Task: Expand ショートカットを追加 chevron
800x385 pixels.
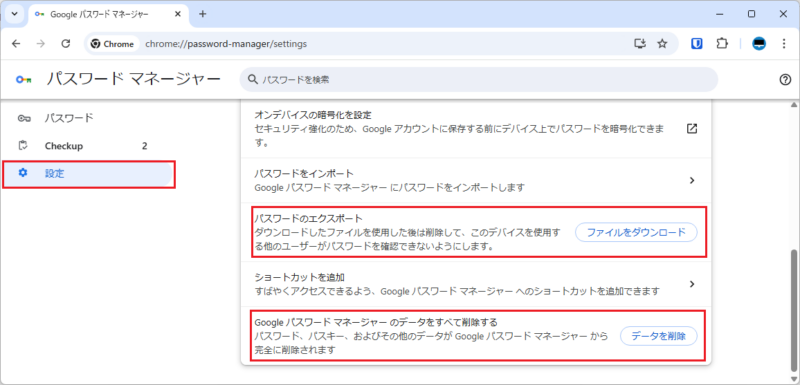Action: pyautogui.click(x=692, y=284)
